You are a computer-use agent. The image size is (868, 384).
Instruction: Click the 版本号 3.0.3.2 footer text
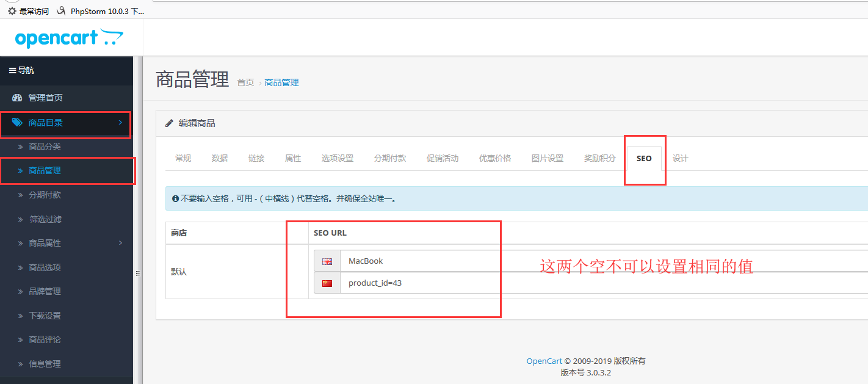point(586,372)
